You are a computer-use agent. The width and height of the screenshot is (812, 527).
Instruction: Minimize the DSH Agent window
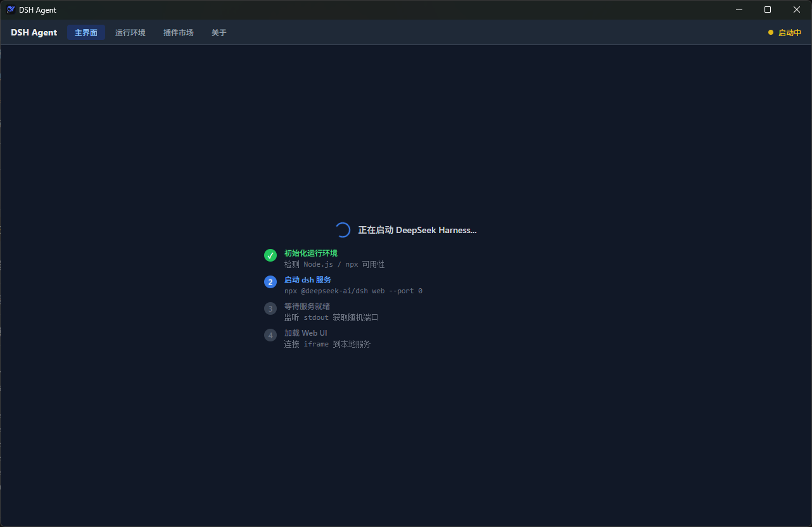pyautogui.click(x=739, y=10)
